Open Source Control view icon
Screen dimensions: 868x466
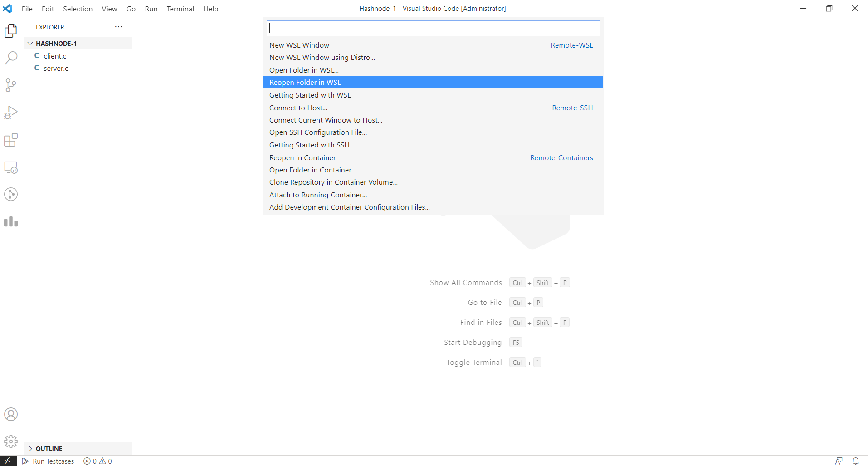(11, 85)
